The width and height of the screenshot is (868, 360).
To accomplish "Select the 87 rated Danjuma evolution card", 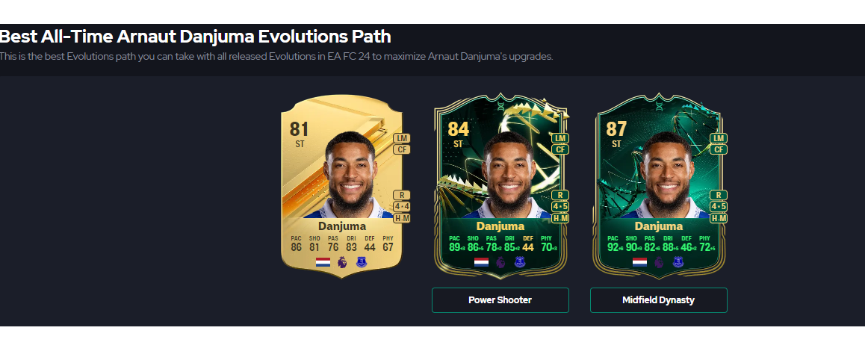I will (x=659, y=185).
